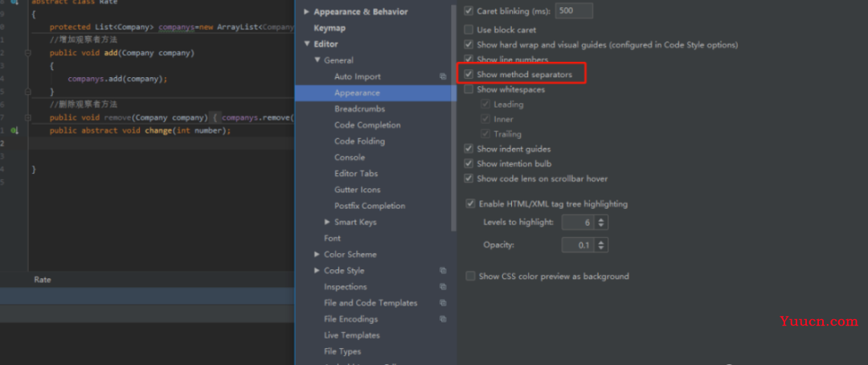Toggle Show line numbers checkbox
Screen dimensions: 868x365
click(x=469, y=59)
